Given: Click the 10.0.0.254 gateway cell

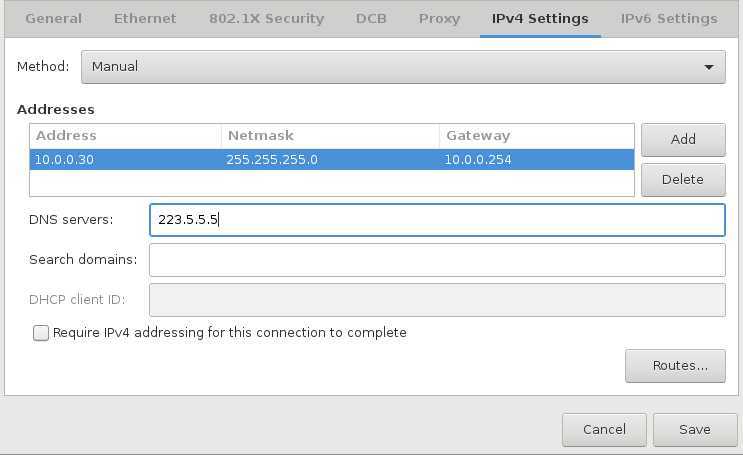Looking at the screenshot, I should click(536, 160).
